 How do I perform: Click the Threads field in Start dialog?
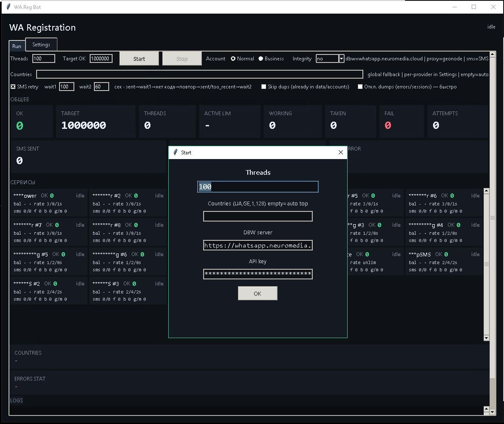click(258, 187)
